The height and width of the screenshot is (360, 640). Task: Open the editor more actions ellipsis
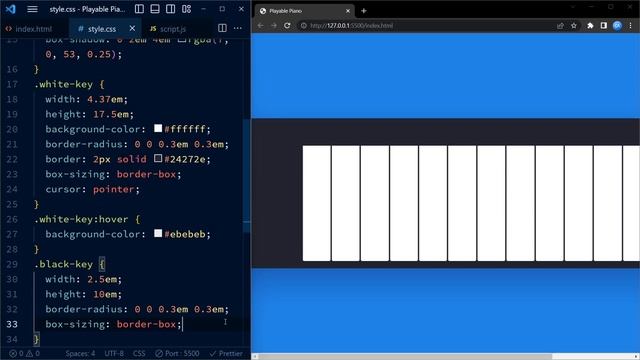tap(238, 28)
